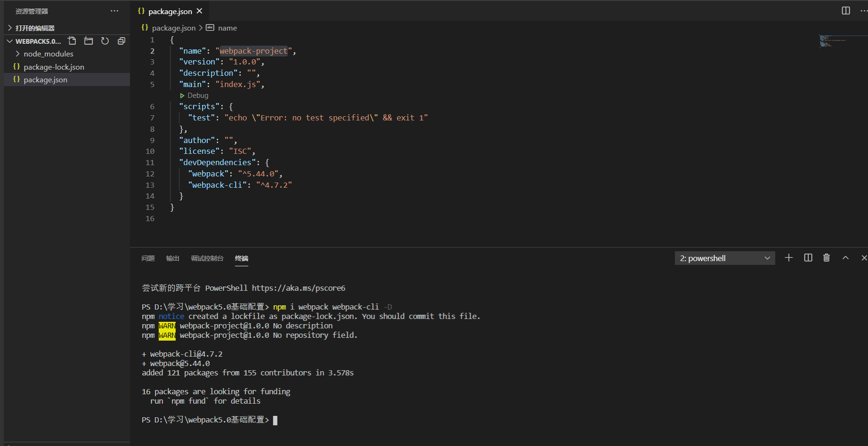
Task: Collapse all folders in explorer
Action: point(122,41)
